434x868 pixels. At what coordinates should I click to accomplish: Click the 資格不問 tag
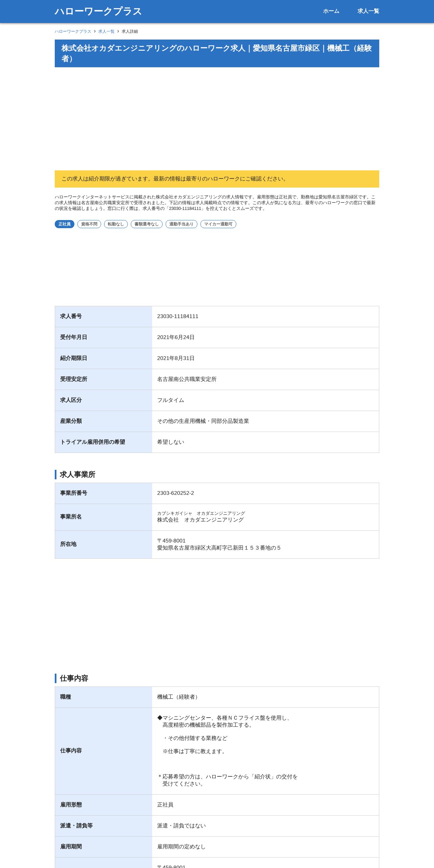click(x=89, y=224)
